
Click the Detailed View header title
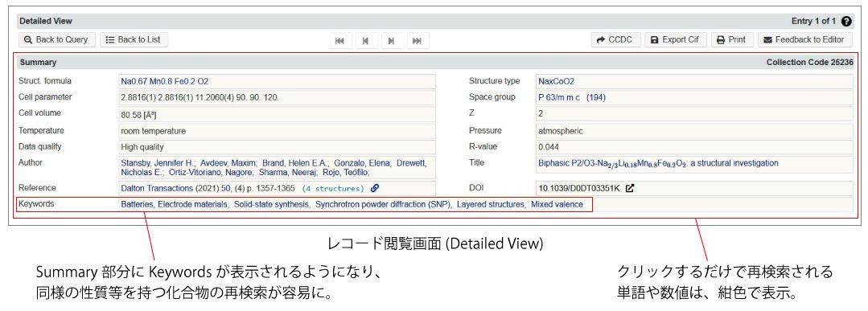[x=45, y=22]
